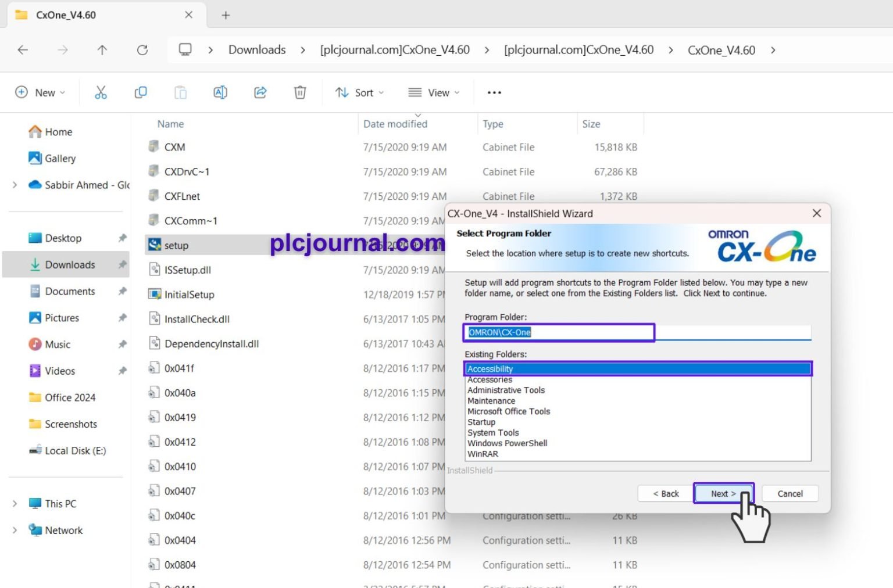Navigate up one folder level

[102, 50]
